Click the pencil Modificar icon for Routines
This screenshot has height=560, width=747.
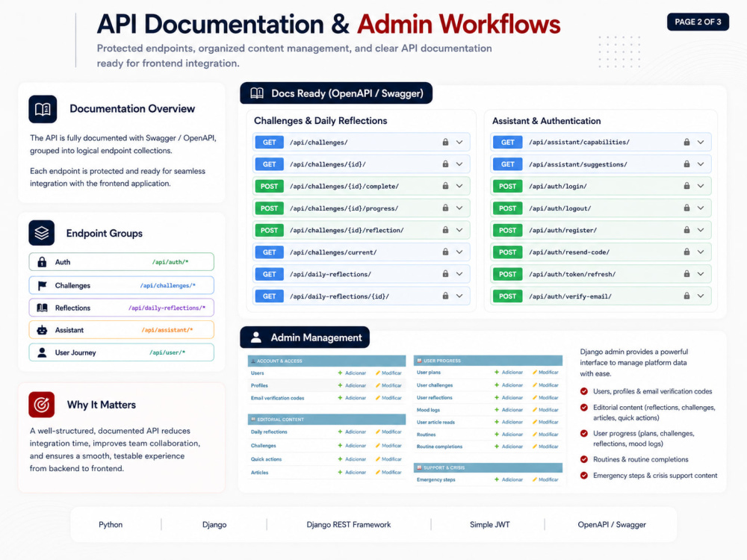click(x=535, y=435)
